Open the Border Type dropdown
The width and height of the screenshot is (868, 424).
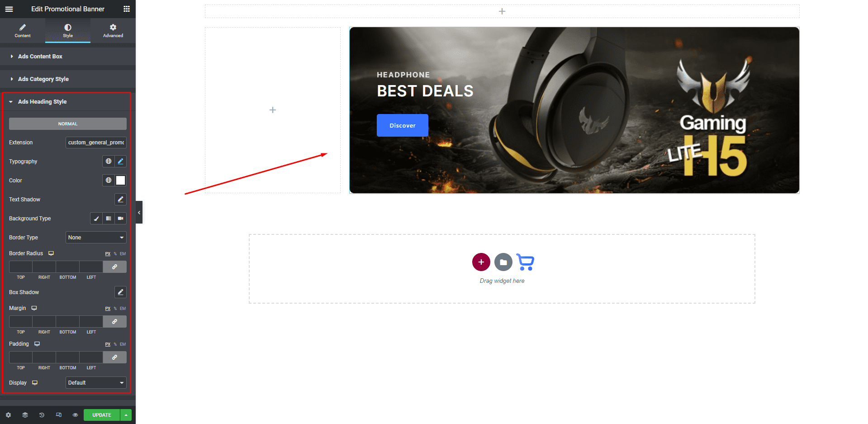[96, 238]
